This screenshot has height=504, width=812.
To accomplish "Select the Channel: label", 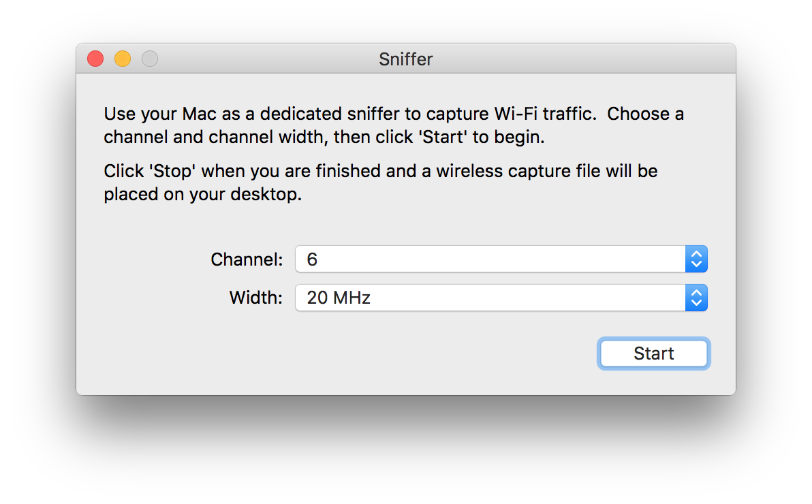I will [247, 259].
